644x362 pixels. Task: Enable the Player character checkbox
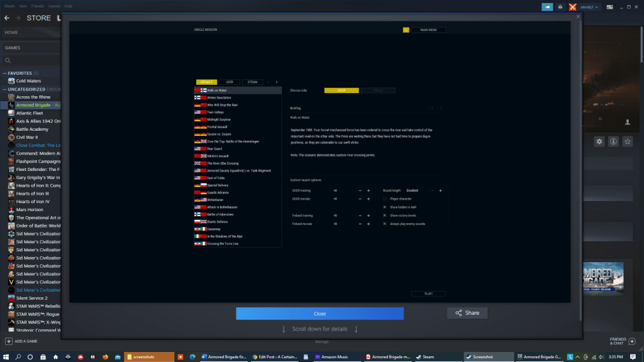tap(385, 199)
